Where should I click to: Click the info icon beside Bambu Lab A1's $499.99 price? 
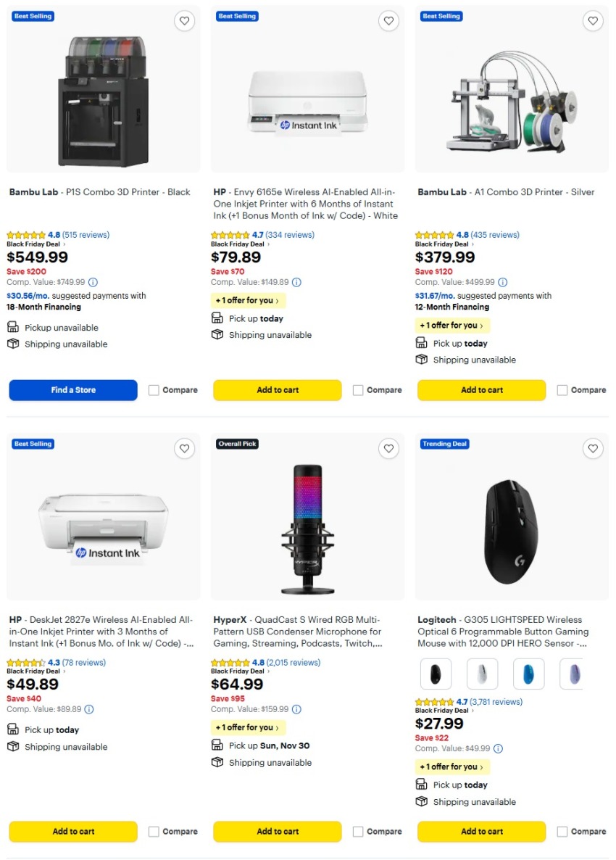pyautogui.click(x=501, y=283)
